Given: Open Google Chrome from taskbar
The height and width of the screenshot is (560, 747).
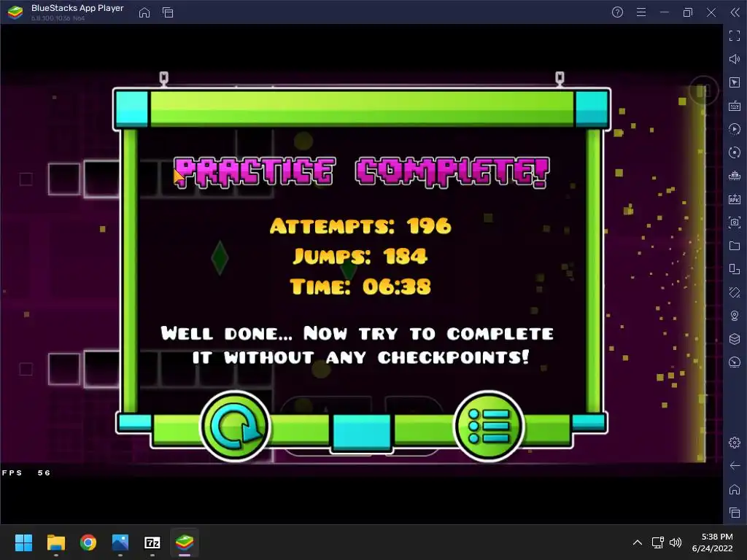Looking at the screenshot, I should click(88, 542).
